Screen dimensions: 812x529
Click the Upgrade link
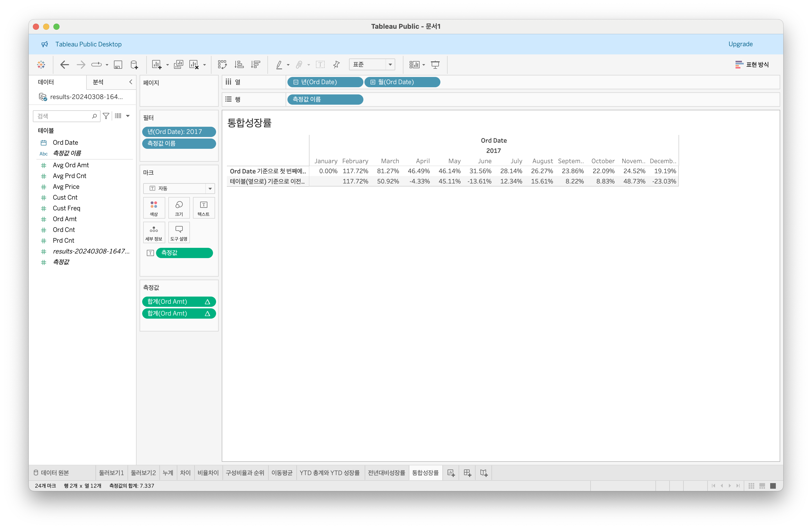[740, 44]
